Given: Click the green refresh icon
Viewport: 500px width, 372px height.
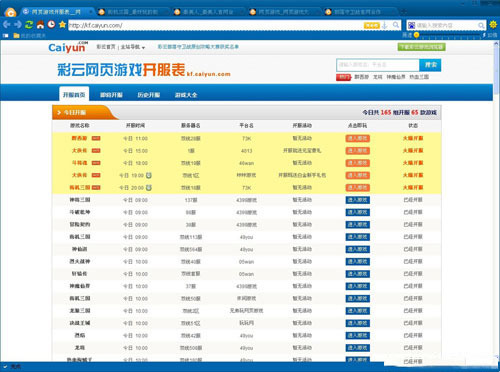Looking at the screenshot, I should coord(29,24).
